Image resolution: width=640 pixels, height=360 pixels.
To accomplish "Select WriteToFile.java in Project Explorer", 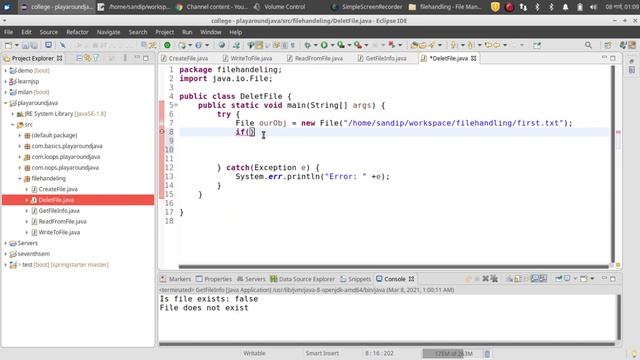I will (x=59, y=232).
